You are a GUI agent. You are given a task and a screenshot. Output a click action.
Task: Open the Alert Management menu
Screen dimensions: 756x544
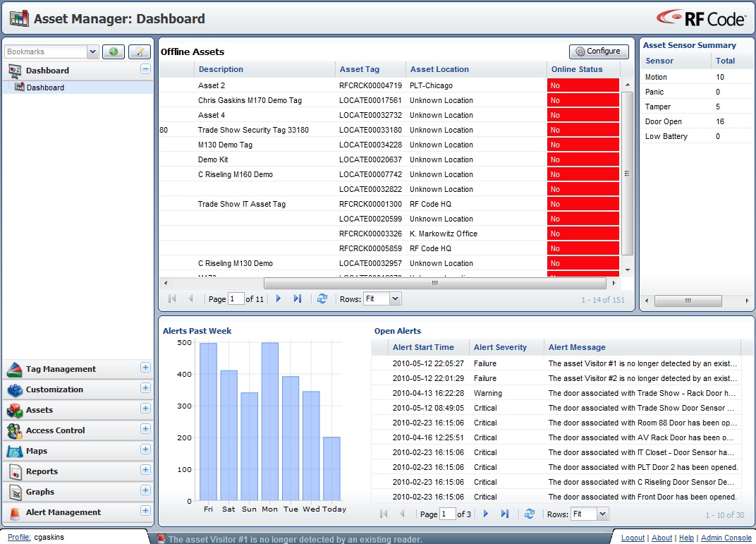pos(63,512)
